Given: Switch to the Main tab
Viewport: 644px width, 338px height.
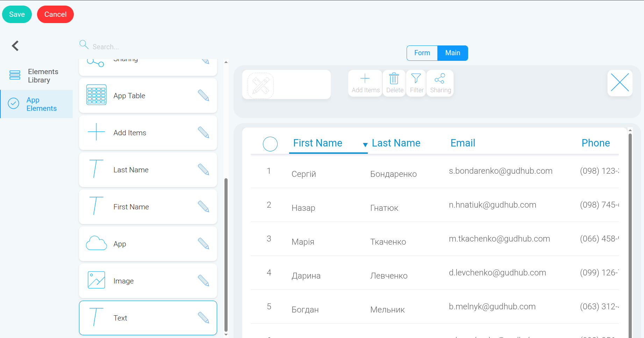Looking at the screenshot, I should click(x=452, y=53).
